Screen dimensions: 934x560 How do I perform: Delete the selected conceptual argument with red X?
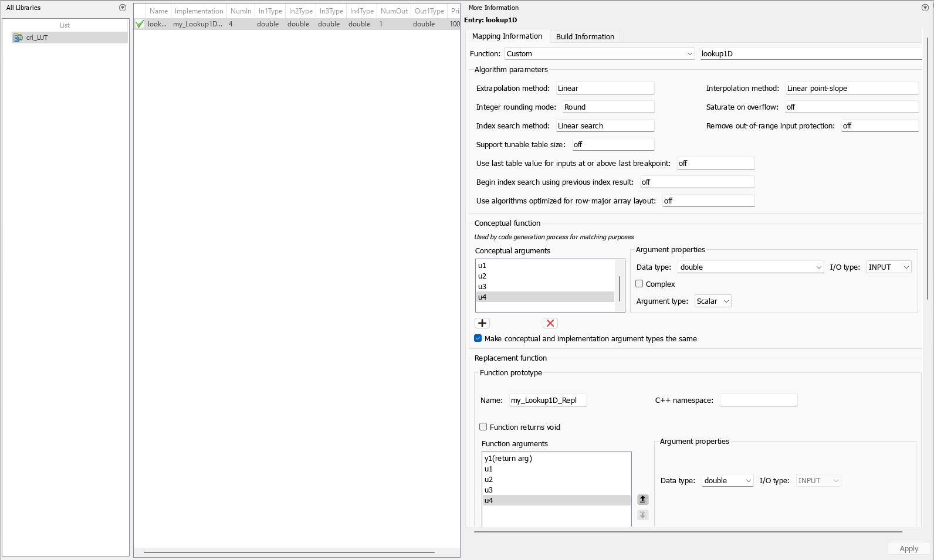click(550, 323)
